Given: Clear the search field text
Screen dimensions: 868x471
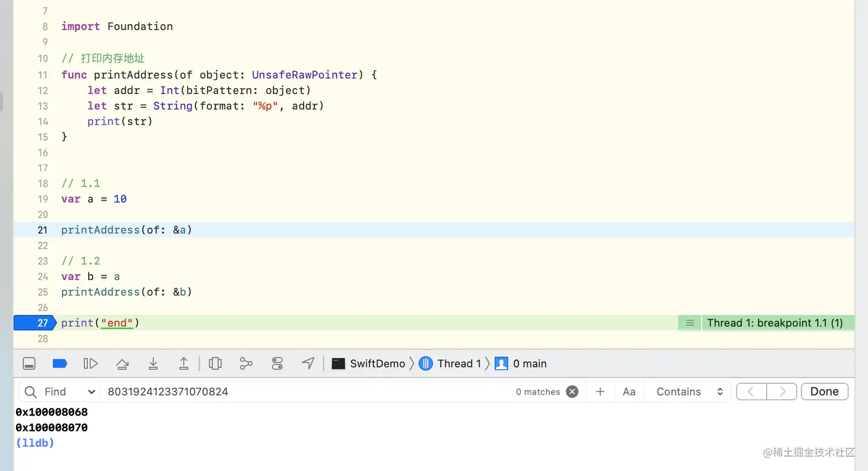Looking at the screenshot, I should pos(572,392).
